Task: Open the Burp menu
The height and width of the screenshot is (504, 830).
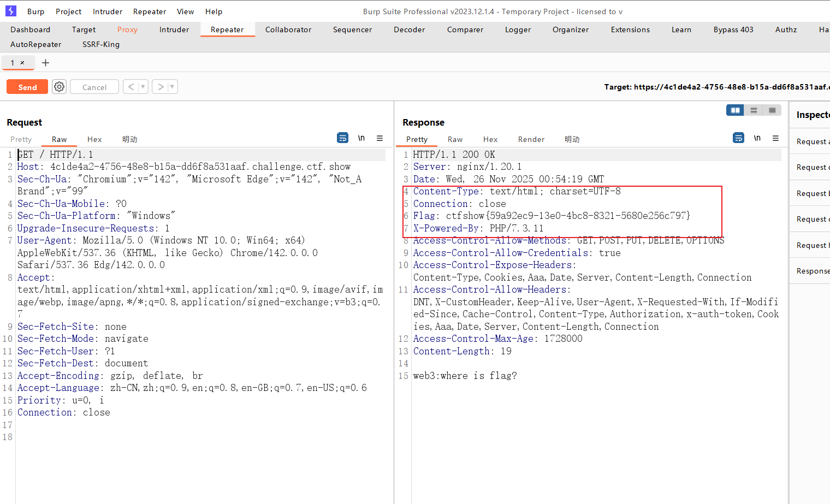Action: tap(35, 11)
